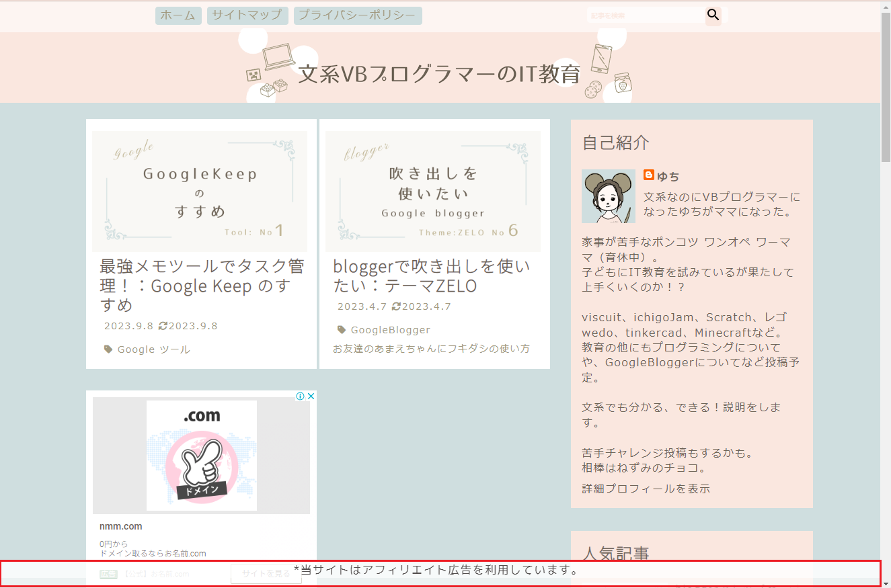Click the ad info icon
Viewport: 891px width, 588px height.
pos(301,396)
